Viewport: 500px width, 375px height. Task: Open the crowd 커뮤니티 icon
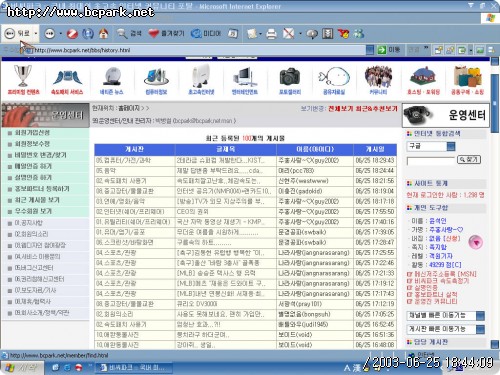378,80
